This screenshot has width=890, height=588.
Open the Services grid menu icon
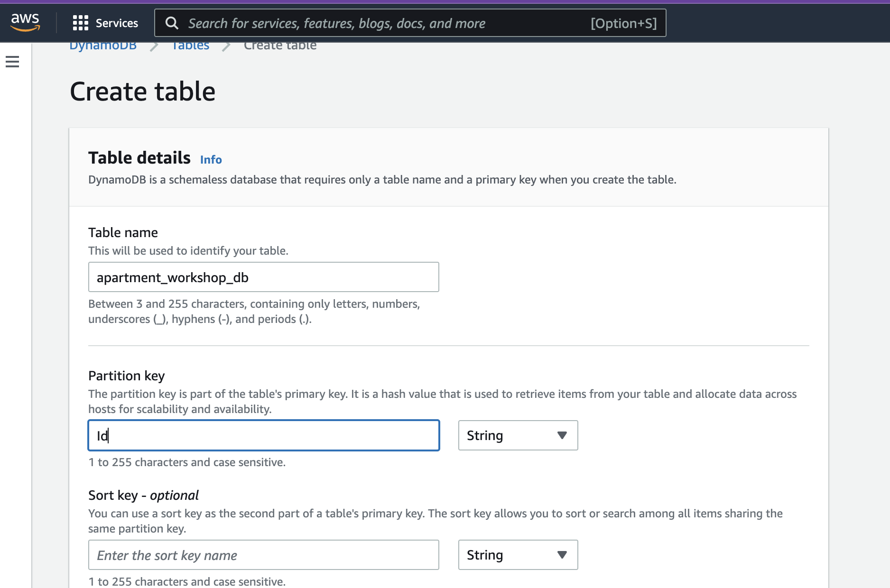point(81,23)
